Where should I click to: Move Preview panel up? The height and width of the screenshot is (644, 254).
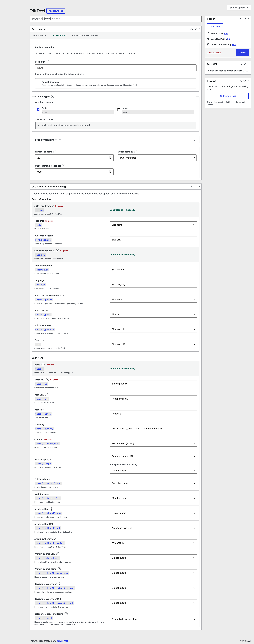pyautogui.click(x=241, y=81)
